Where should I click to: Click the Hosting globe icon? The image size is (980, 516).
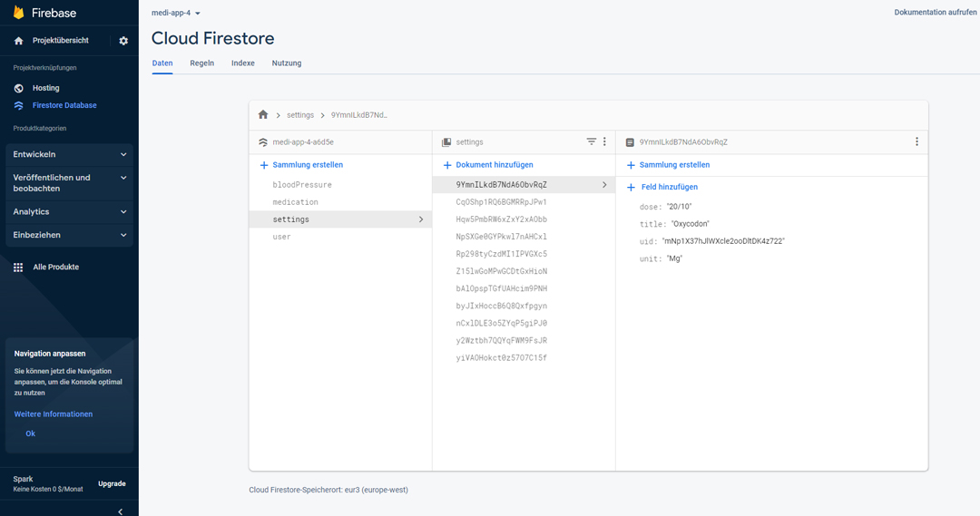(x=19, y=88)
